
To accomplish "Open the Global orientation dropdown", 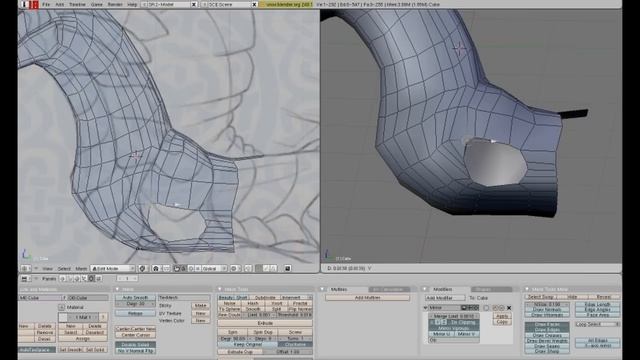I will coord(214,268).
